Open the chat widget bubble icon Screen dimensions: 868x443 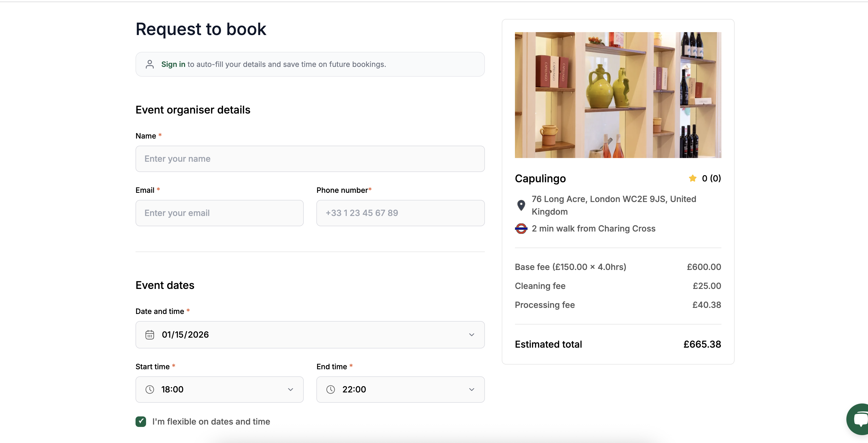860,420
